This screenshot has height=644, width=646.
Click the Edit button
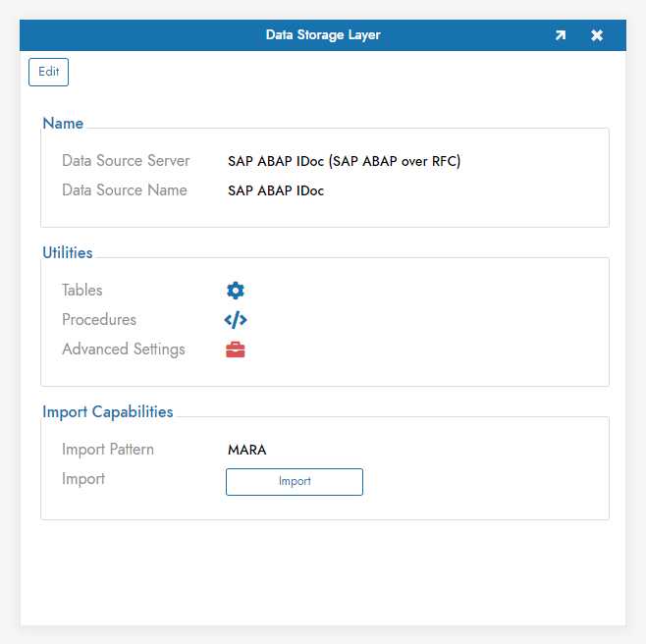(48, 72)
